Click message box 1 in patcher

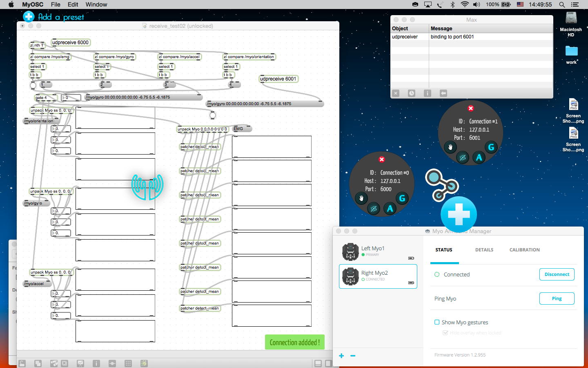[x=46, y=85]
